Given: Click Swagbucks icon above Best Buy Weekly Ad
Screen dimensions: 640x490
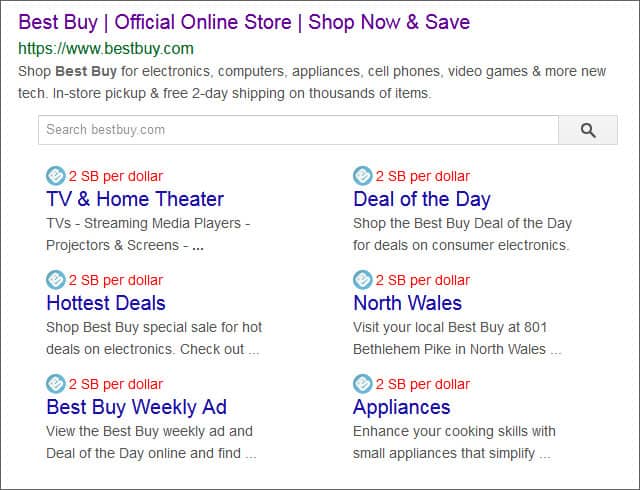Looking at the screenshot, I should pos(56,384).
